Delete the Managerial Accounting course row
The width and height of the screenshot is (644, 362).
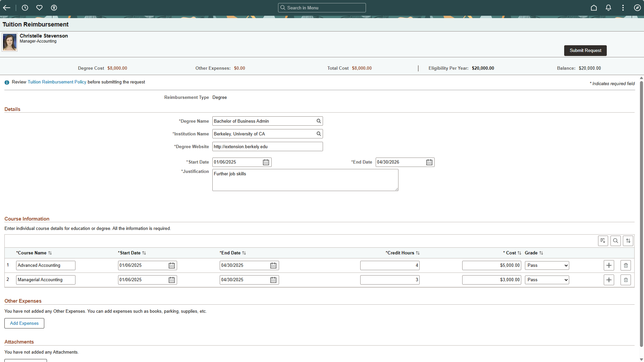(x=625, y=280)
